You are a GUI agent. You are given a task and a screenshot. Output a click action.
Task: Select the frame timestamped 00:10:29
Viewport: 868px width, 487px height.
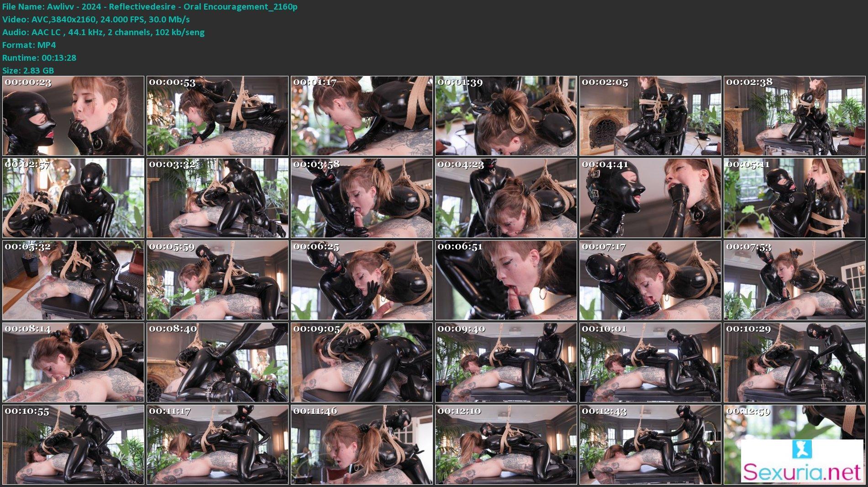[794, 363]
